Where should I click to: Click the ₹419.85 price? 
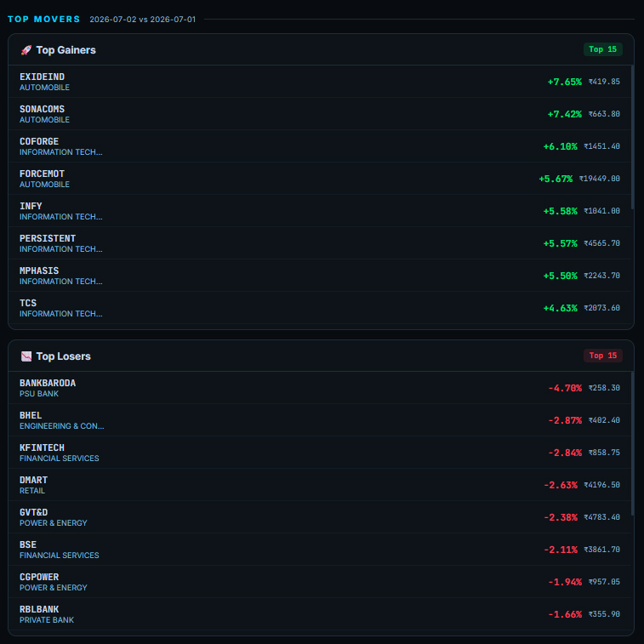[604, 82]
